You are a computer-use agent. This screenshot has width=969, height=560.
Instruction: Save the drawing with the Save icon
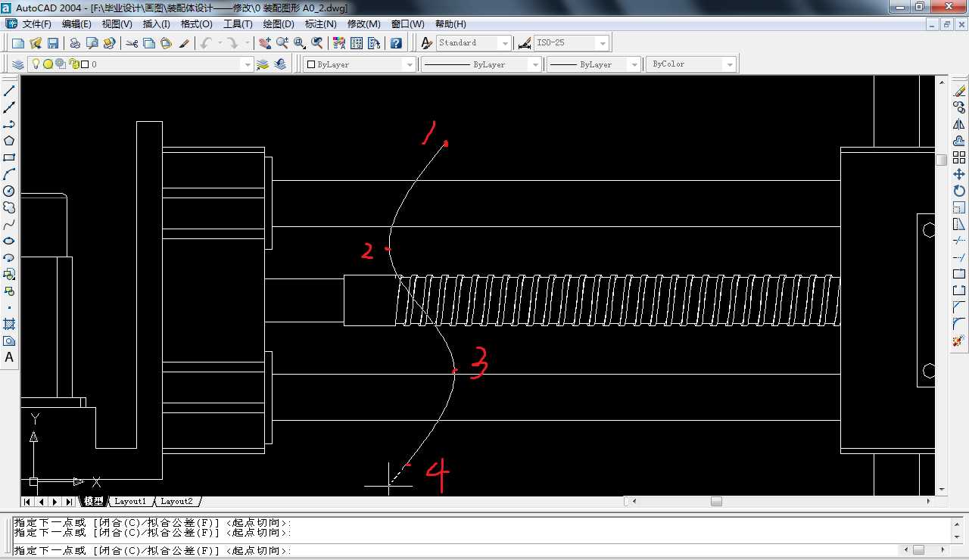point(53,43)
